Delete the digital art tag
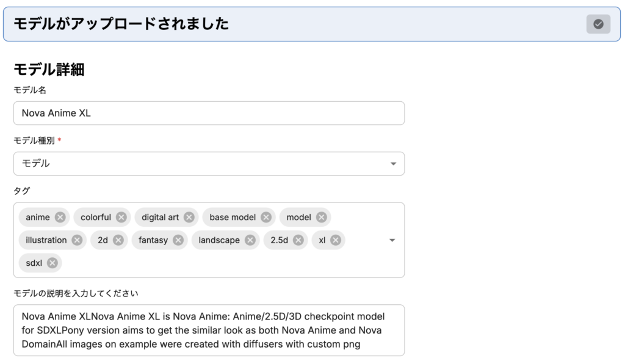The width and height of the screenshot is (625, 364). pos(189,217)
